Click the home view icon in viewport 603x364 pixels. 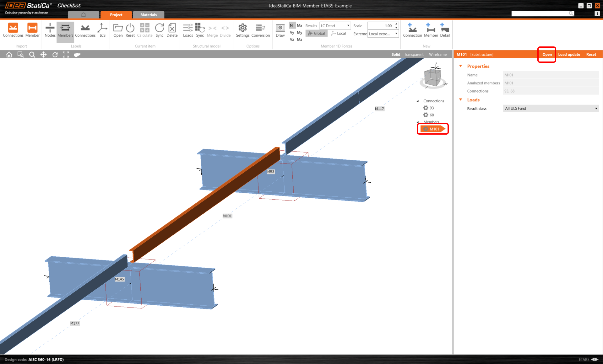[9, 55]
